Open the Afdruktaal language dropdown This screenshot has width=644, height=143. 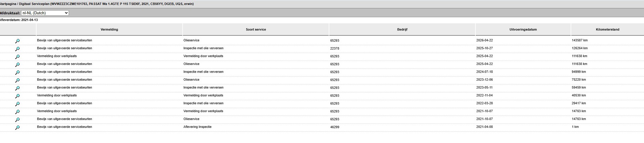tap(45, 13)
